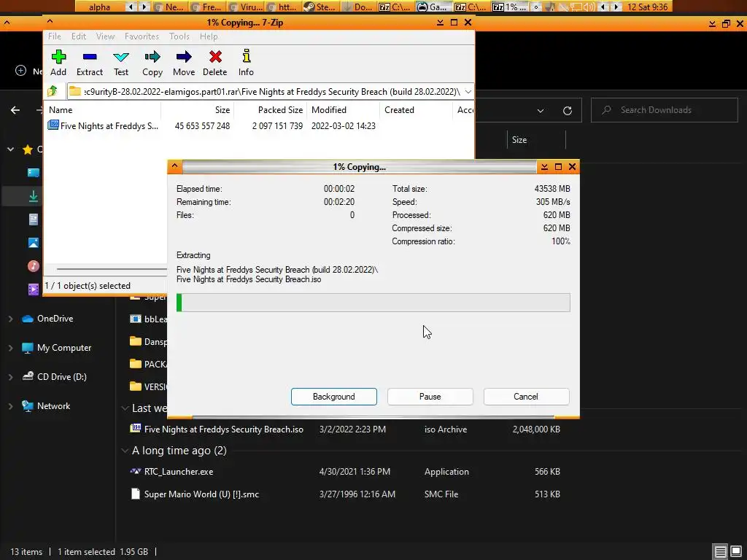Open the Pictures quick access sidebar icon

pyautogui.click(x=34, y=242)
